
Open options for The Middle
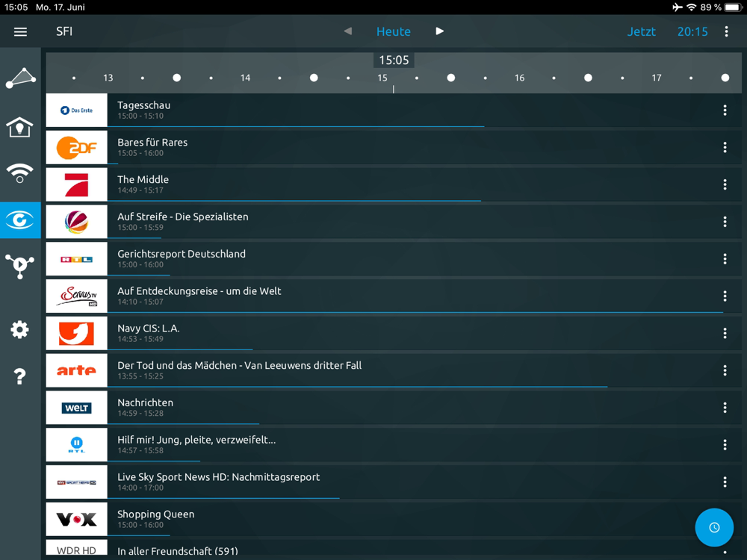(x=725, y=184)
